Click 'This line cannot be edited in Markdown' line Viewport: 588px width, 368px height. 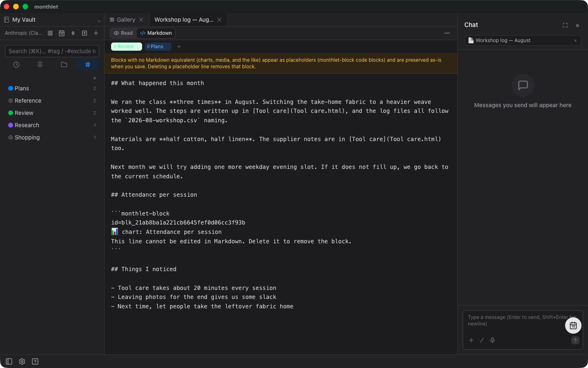[x=231, y=241]
